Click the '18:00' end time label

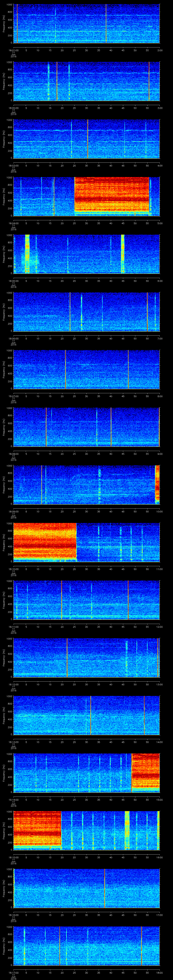159,972
